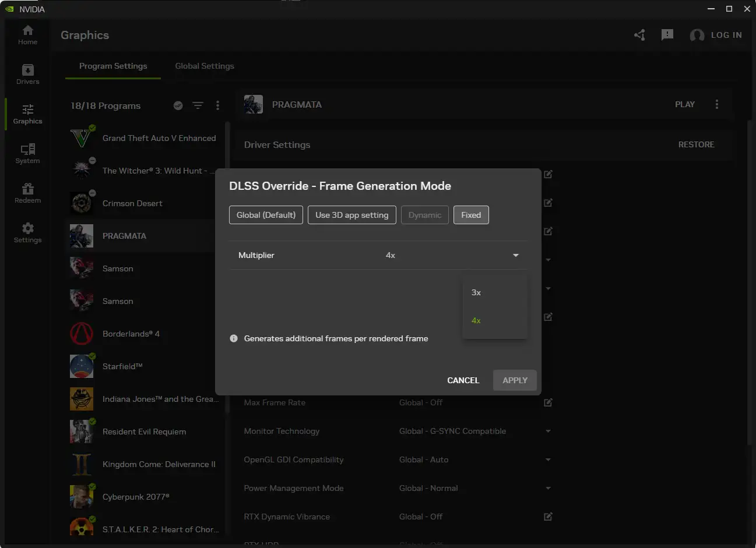Screen dimensions: 756x548
Task: Select the Fixed frame generation mode
Action: pos(471,215)
